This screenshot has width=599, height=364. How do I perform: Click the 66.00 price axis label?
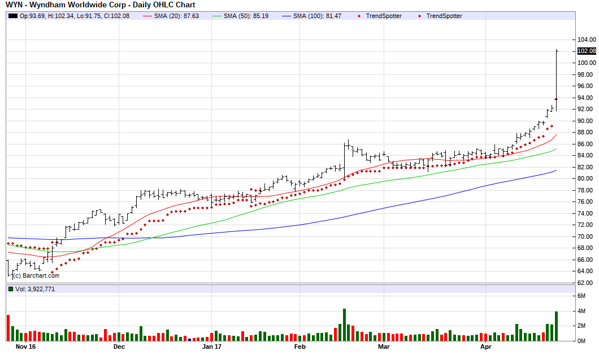click(x=587, y=260)
